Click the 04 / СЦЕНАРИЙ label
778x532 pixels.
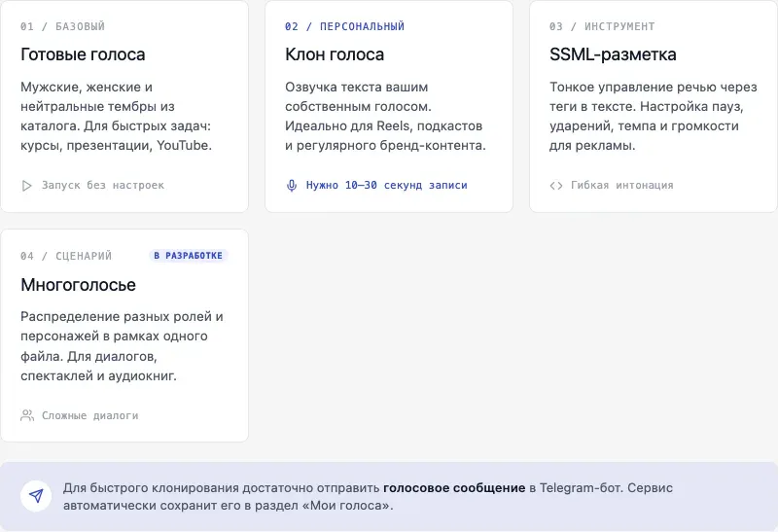coord(66,256)
